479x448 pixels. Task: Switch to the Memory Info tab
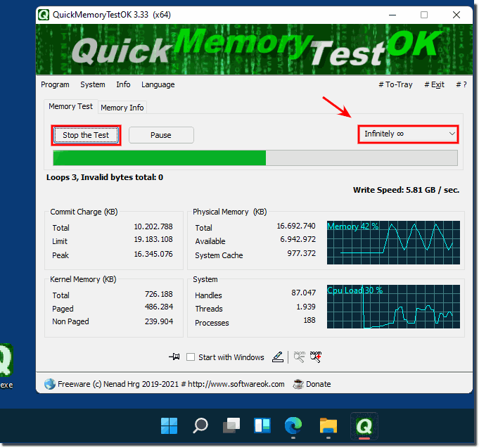tap(122, 108)
